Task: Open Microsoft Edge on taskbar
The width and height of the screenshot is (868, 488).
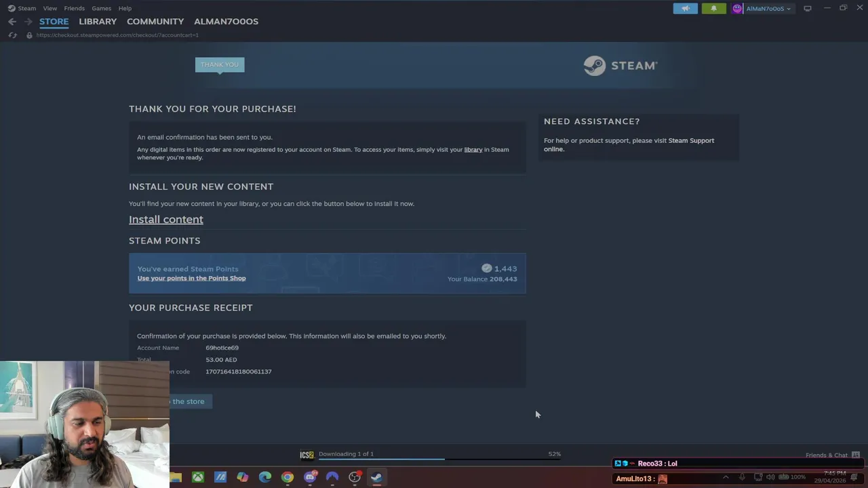Action: pos(265,477)
